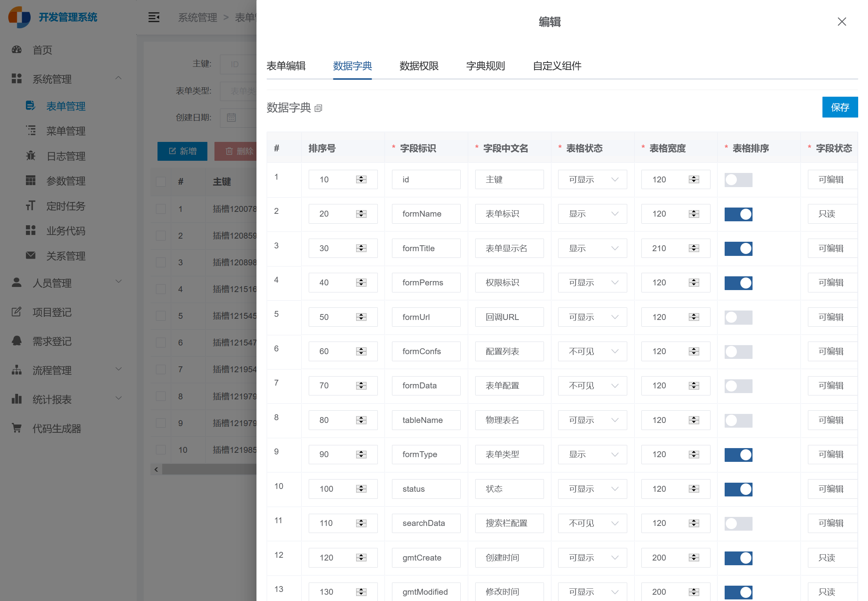This screenshot has height=601, width=868.
Task: Enable 表格排序 toggle for formUrl row
Action: coord(738,317)
